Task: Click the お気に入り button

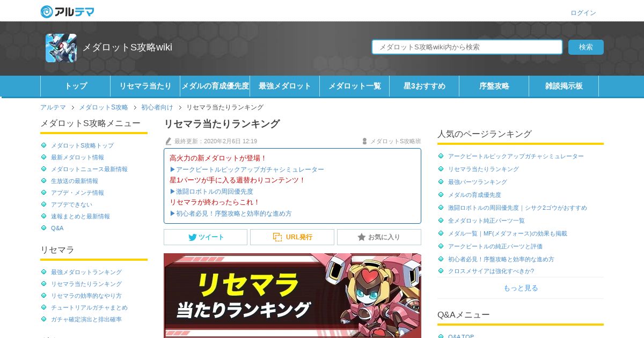Action: (379, 237)
